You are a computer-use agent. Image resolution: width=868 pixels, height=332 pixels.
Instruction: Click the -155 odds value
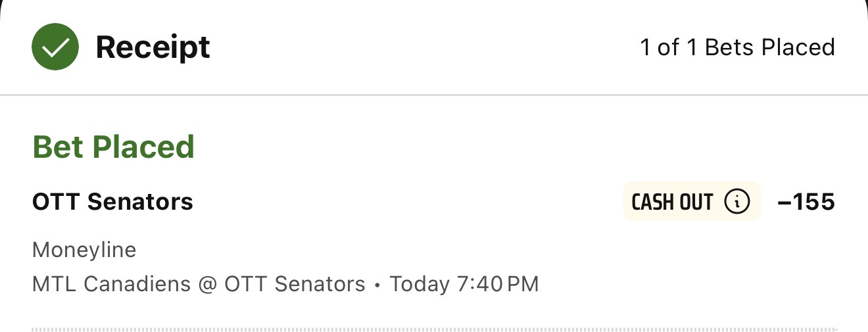coord(806,202)
